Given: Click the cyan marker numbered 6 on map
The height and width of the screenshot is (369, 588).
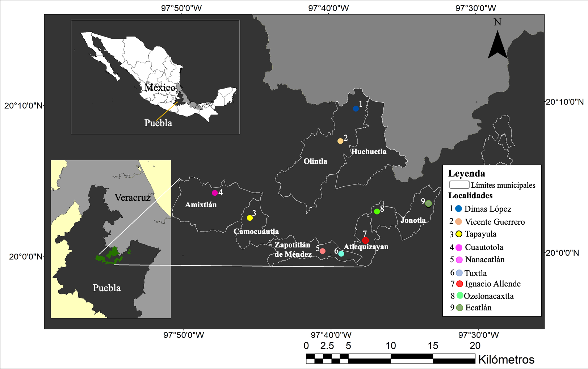Looking at the screenshot, I should [x=341, y=254].
